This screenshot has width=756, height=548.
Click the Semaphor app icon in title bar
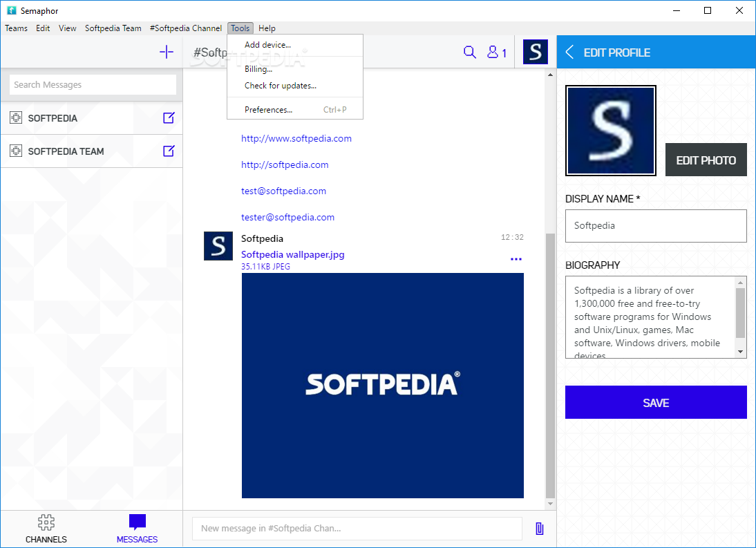(x=12, y=10)
